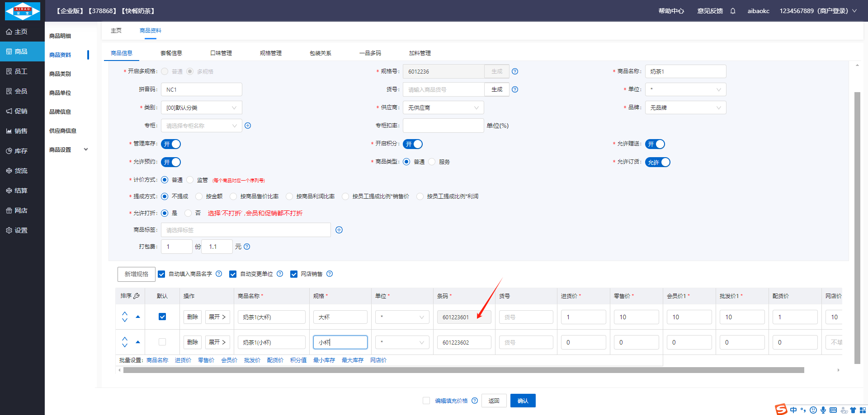Click the plus icon beside 专柜 dropdown

pos(248,126)
